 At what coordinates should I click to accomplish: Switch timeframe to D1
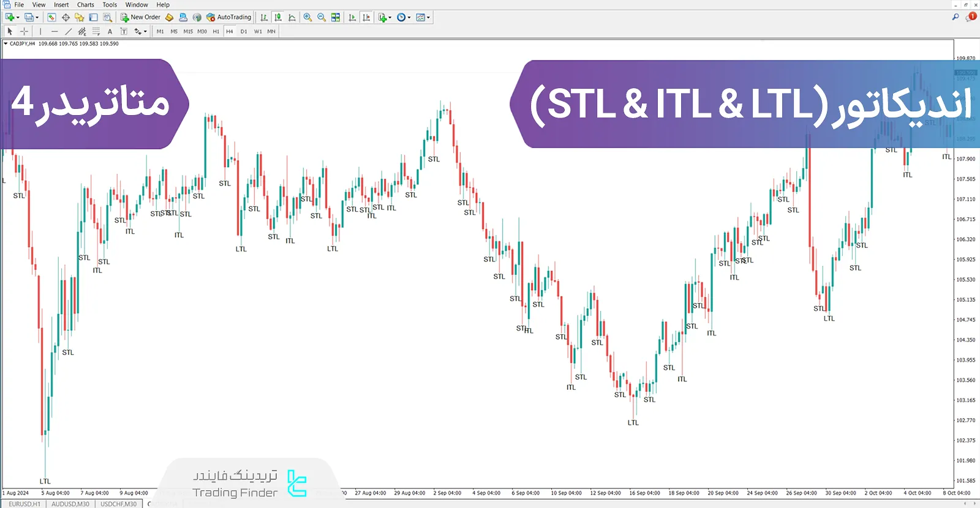click(x=244, y=31)
